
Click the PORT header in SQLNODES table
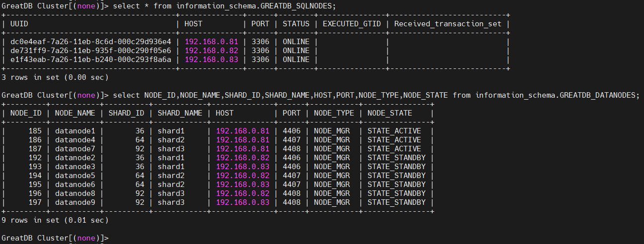coord(260,24)
